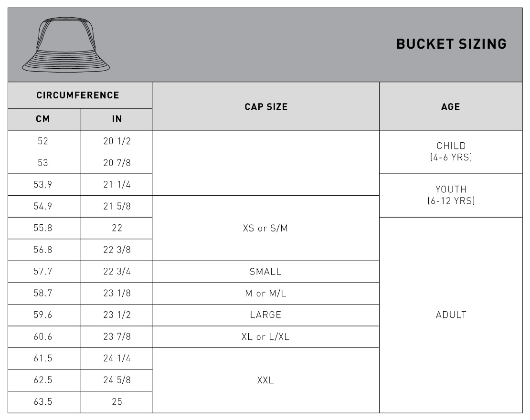
Task: Click the 22 3/4 inch cell
Action: tap(117, 272)
